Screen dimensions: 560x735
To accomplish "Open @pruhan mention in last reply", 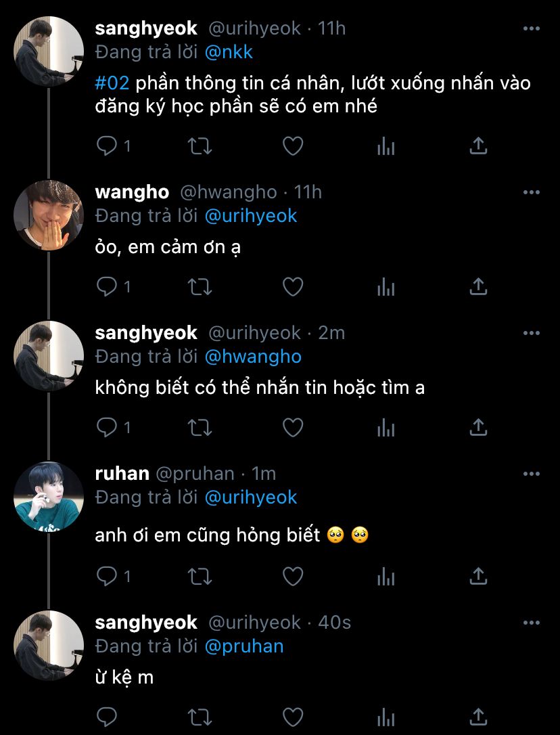I will coord(243,646).
